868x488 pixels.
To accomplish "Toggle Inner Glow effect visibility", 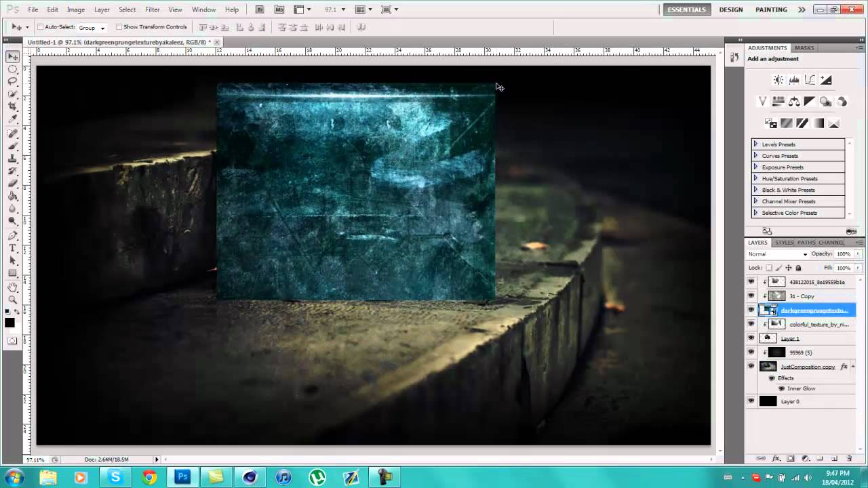I will [x=781, y=388].
